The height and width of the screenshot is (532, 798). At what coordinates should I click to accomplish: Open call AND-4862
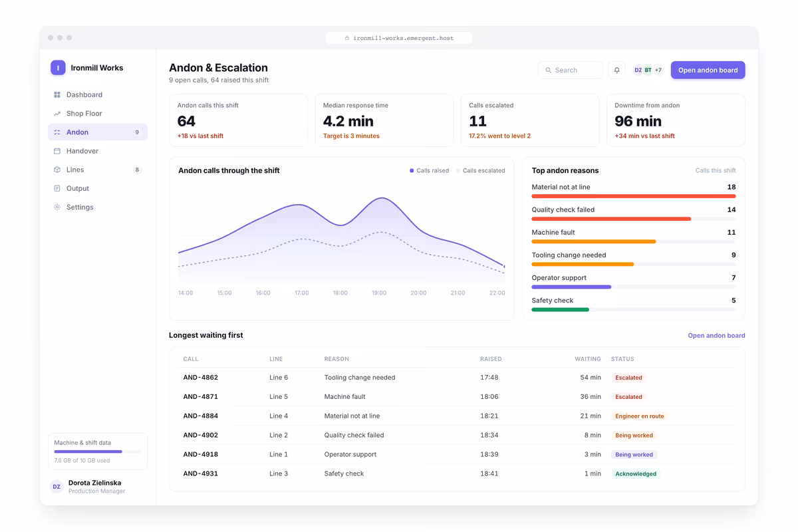[x=201, y=378]
